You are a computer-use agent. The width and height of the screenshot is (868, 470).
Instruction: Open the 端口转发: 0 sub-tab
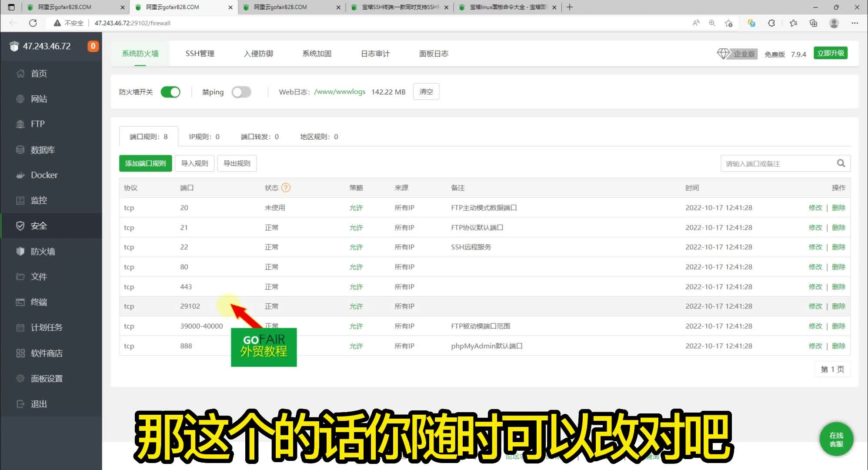pos(260,137)
